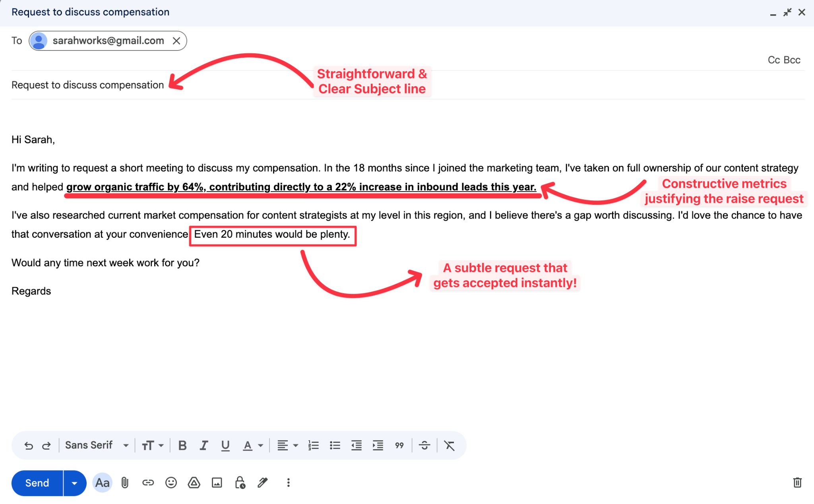
Task: Insert photo icon in compose bar
Action: tap(217, 483)
